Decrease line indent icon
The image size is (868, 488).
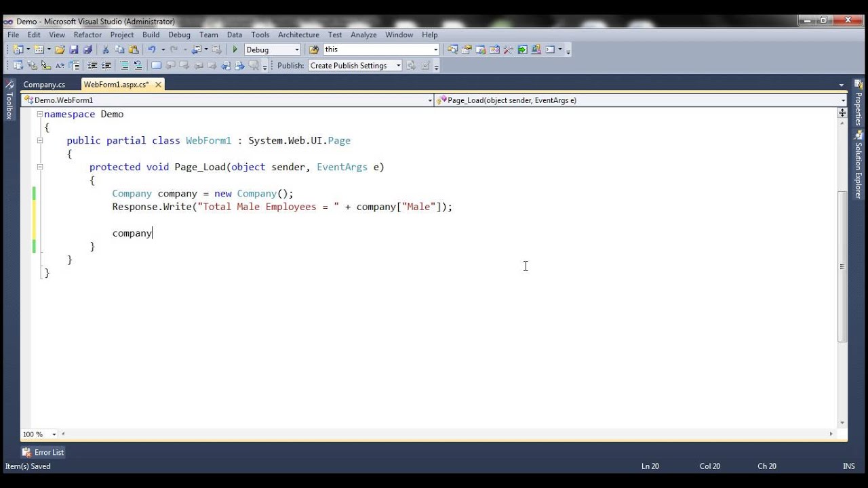coord(92,66)
